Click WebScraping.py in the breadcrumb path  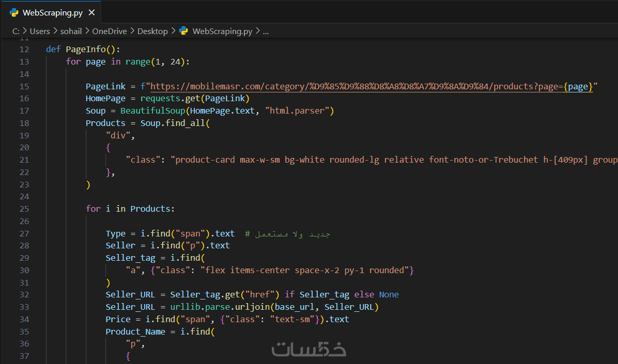coord(222,31)
